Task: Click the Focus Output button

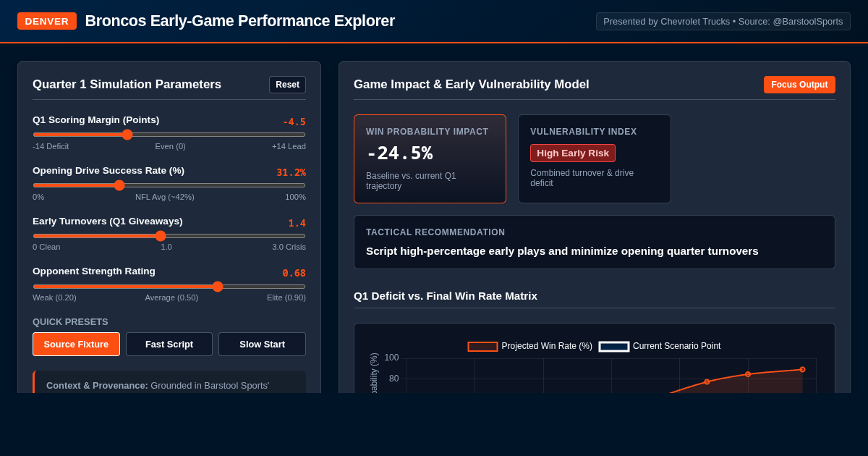Action: coord(799,85)
